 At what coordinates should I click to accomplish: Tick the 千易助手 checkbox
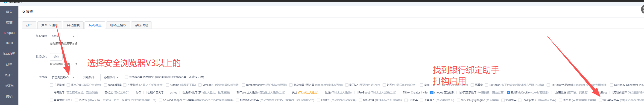point(52,85)
